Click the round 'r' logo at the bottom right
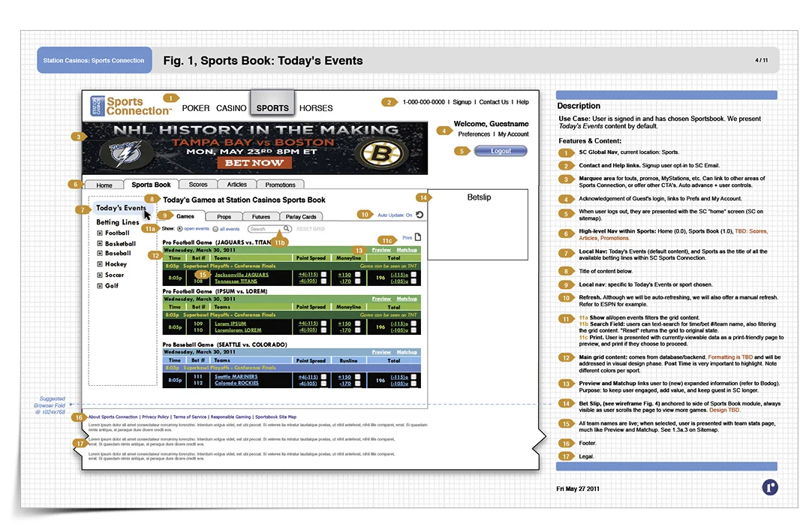This screenshot has width=812, height=530. pyautogui.click(x=770, y=487)
